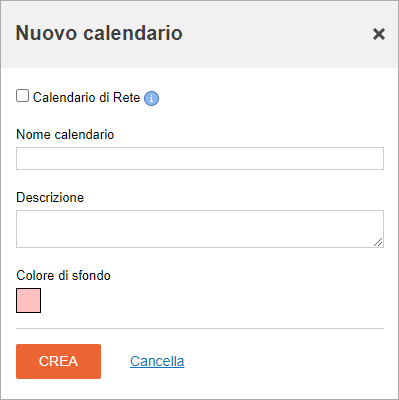Click inside the Descrizione text area
This screenshot has height=400, width=399.
(x=200, y=229)
